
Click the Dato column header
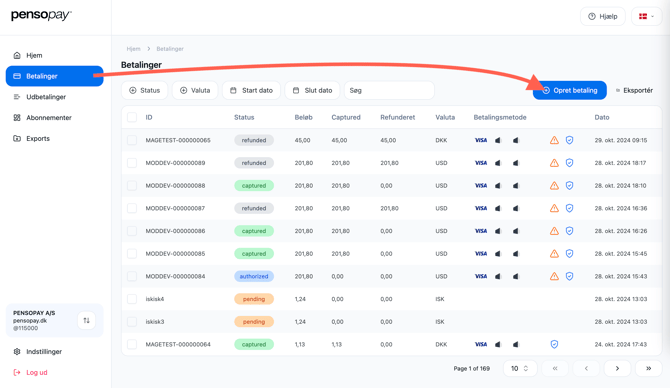tap(602, 118)
